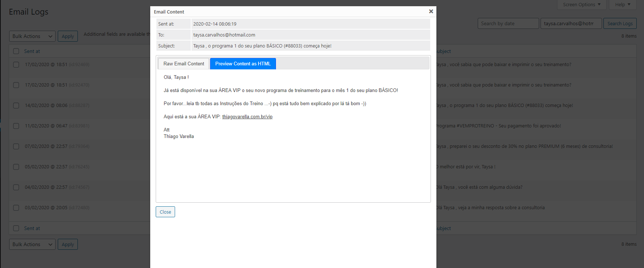Sort by the Sent at footer column

[32, 228]
